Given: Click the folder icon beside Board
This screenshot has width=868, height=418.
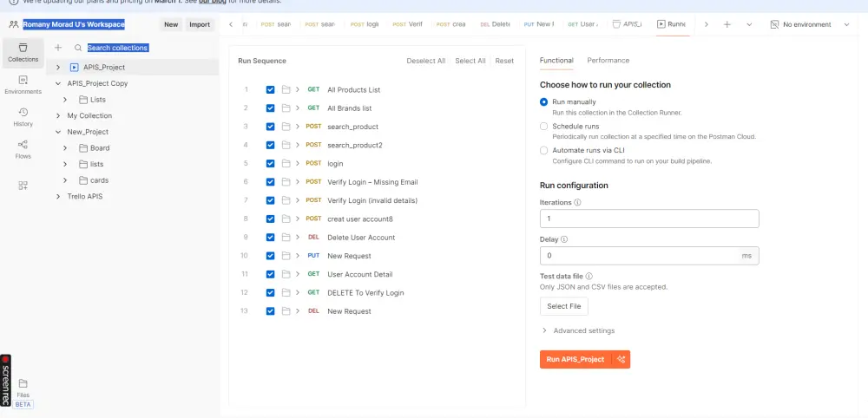Looking at the screenshot, I should point(83,148).
